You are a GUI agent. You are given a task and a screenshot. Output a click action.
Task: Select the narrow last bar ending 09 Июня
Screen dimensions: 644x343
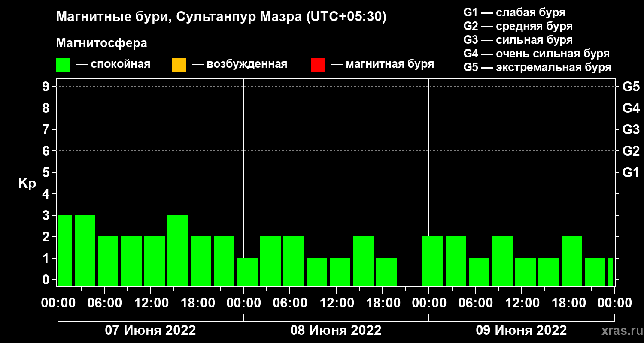(611, 272)
